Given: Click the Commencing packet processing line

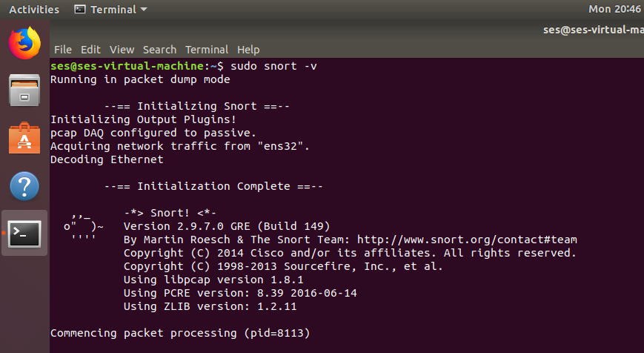Looking at the screenshot, I should coord(180,333).
